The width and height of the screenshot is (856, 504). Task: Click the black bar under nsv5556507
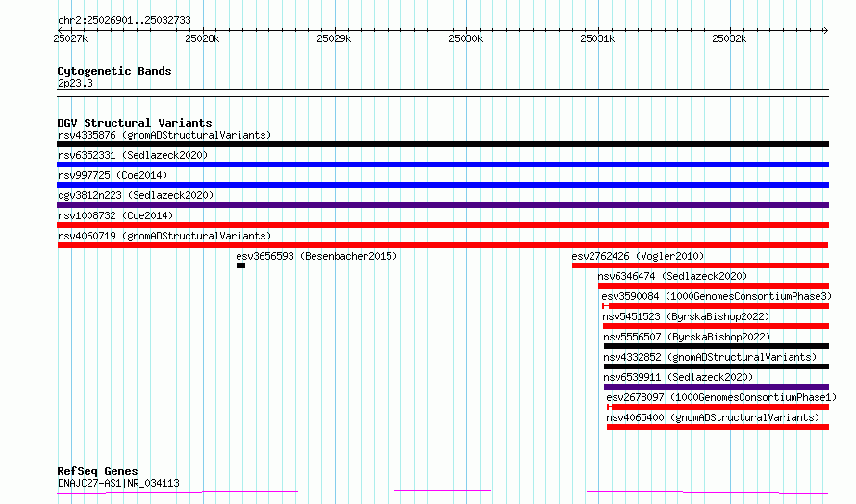[x=717, y=346]
